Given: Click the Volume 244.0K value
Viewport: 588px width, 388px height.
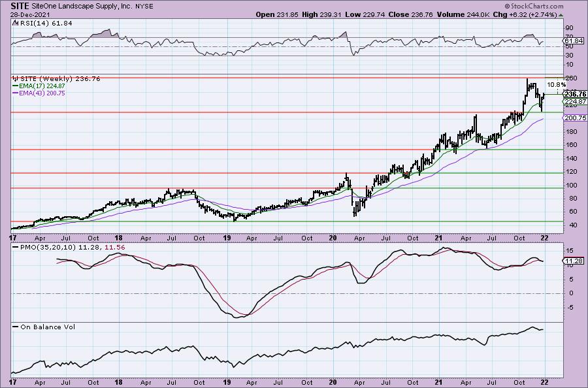Looking at the screenshot, I should [x=463, y=14].
